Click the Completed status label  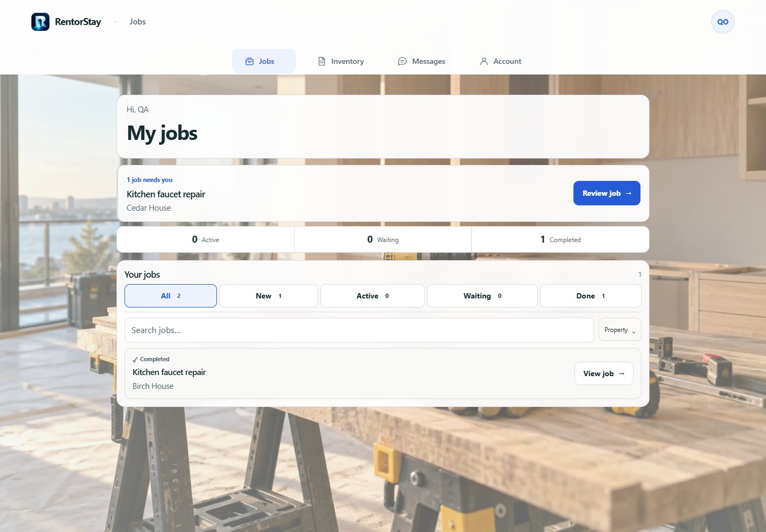(x=155, y=360)
